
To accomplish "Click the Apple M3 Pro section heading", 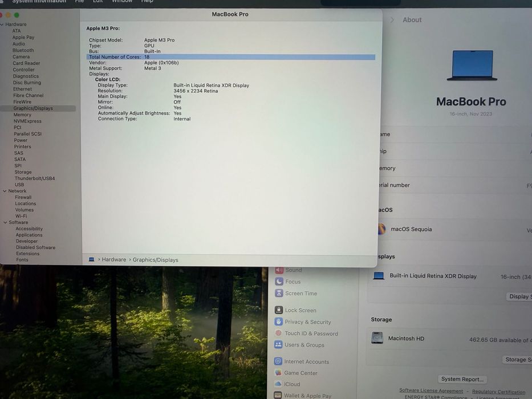I will click(103, 28).
